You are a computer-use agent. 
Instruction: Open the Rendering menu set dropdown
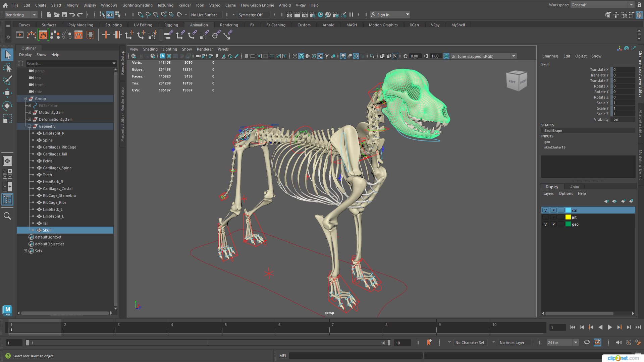21,15
